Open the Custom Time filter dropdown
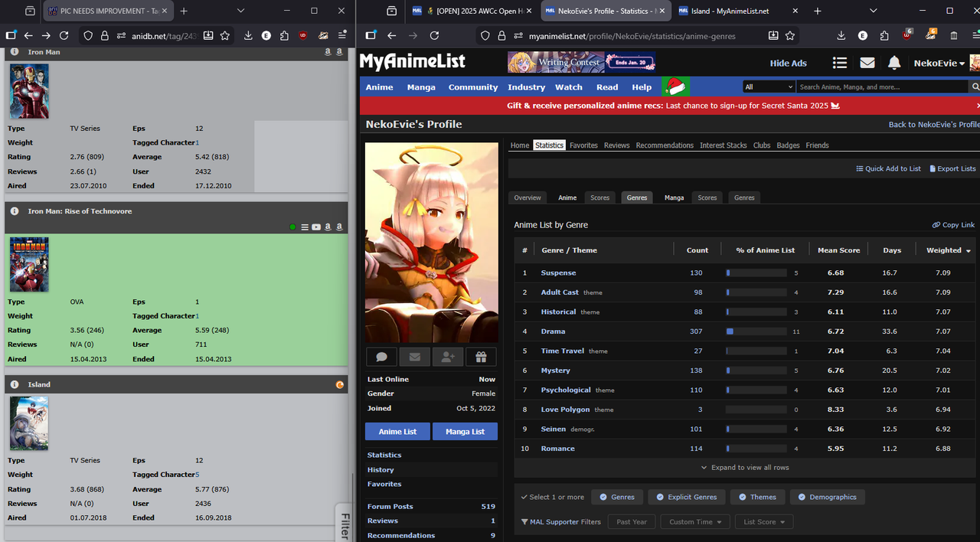The height and width of the screenshot is (542, 980). click(x=695, y=522)
